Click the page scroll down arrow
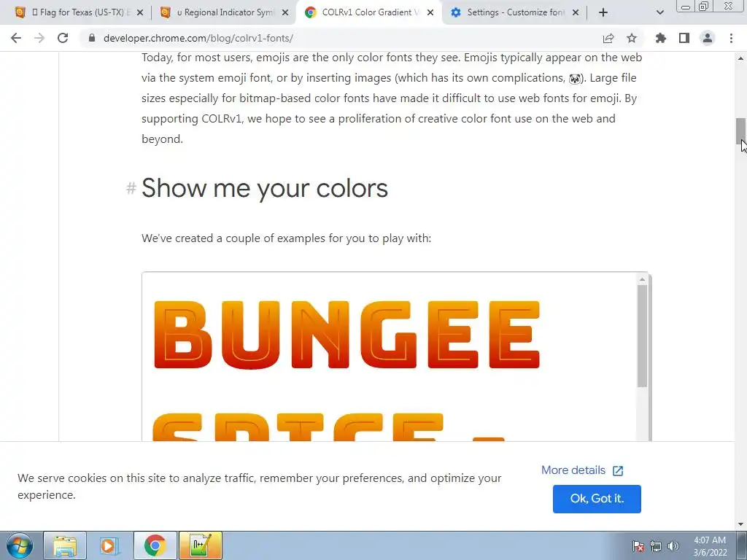 pyautogui.click(x=740, y=525)
